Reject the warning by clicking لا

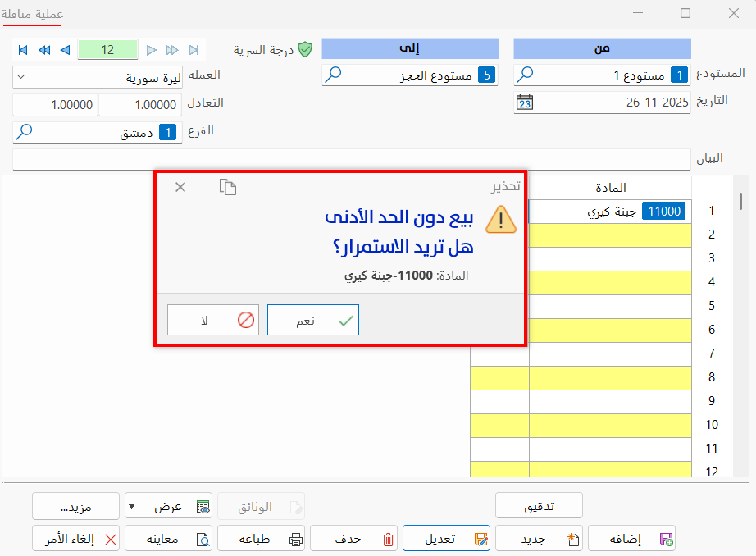click(212, 320)
